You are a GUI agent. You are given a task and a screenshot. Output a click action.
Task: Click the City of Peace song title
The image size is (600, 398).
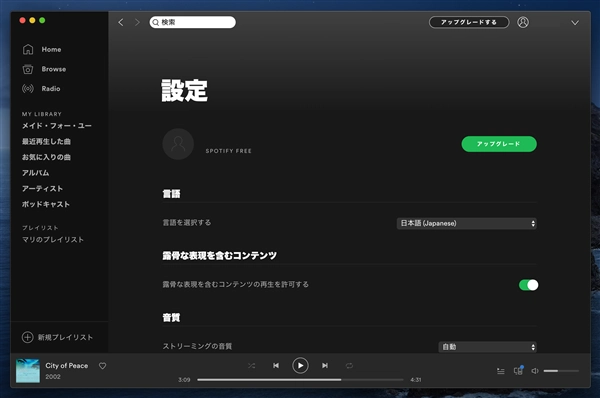pyautogui.click(x=67, y=365)
